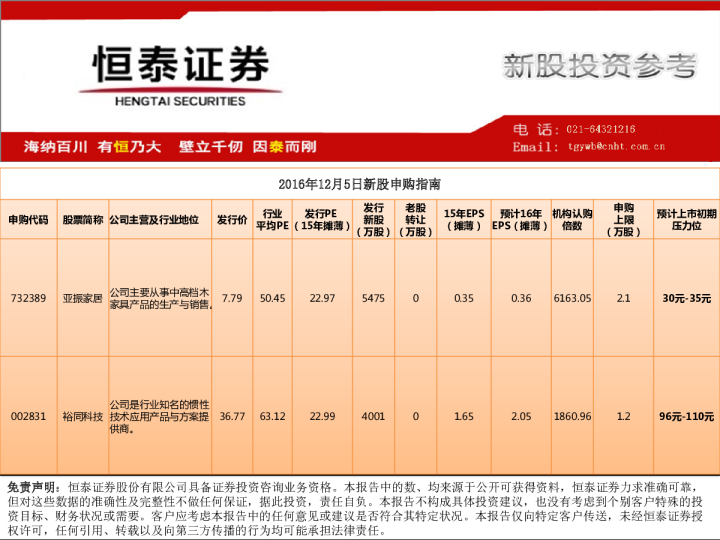Click the 发行新股 (万股) column header
720x540 pixels.
click(373, 220)
